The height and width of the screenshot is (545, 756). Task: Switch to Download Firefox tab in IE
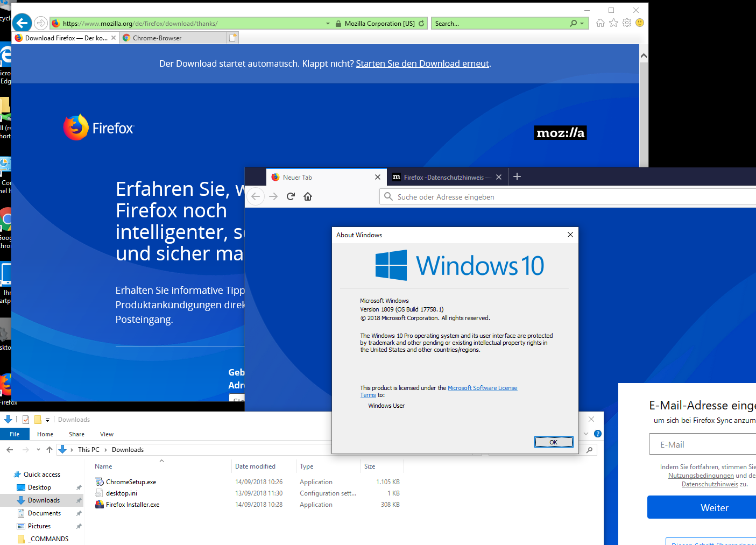tap(65, 38)
